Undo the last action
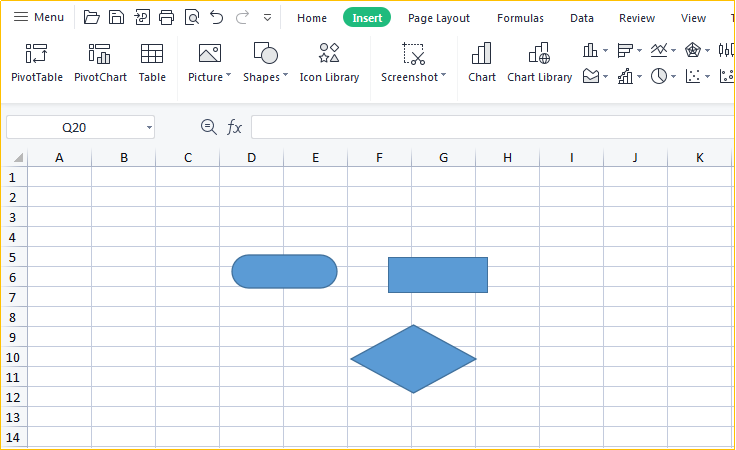Viewport: 736px width, 450px height. click(216, 18)
